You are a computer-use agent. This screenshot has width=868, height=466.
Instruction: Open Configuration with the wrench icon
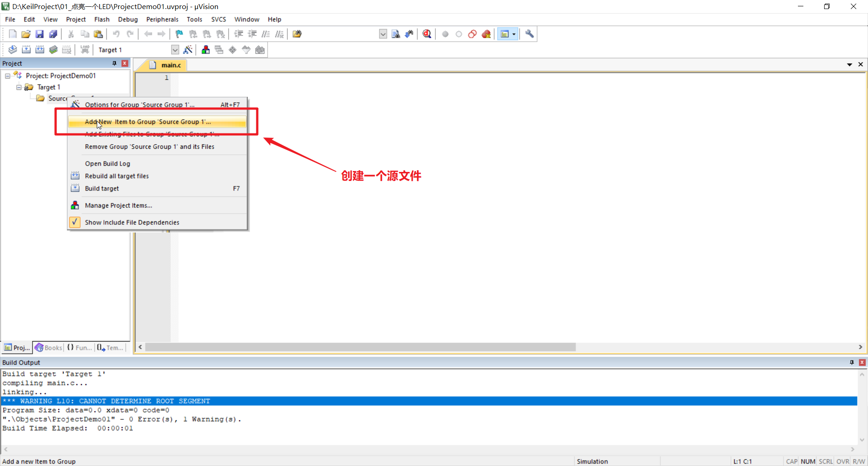(x=529, y=34)
